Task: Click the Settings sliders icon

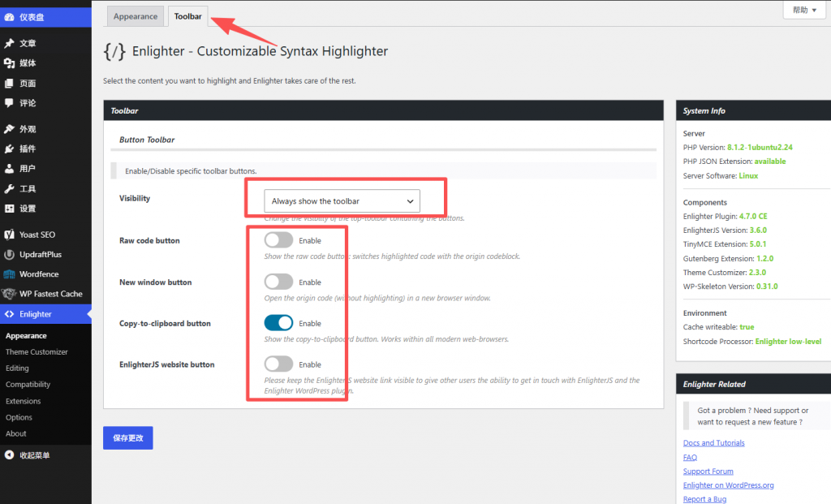Action: (9, 209)
